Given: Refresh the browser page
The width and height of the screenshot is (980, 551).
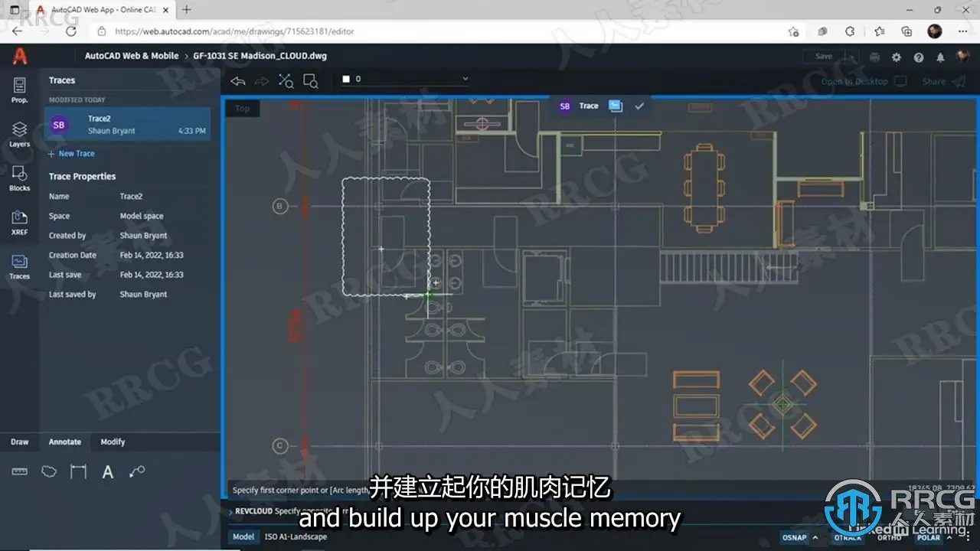Looking at the screenshot, I should (71, 31).
